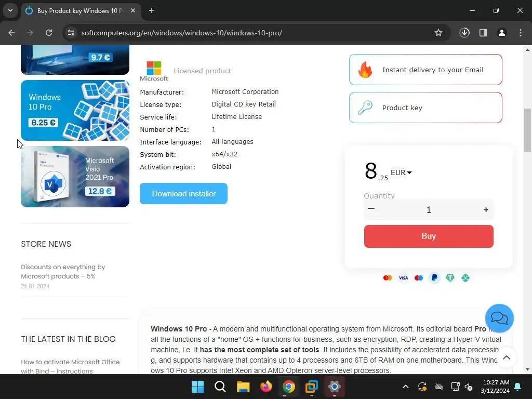The width and height of the screenshot is (532, 399).
Task: Click the Visa payment icon
Action: point(403,278)
